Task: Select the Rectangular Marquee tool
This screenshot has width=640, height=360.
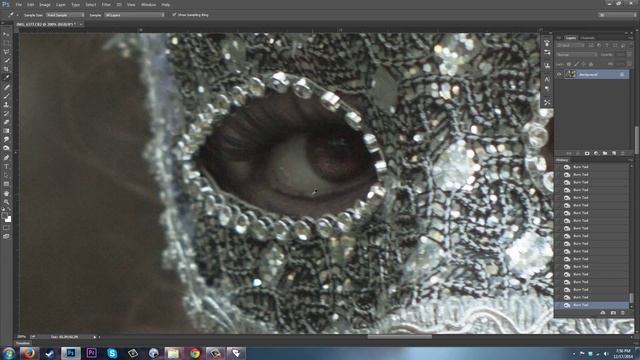Action: (x=6, y=43)
